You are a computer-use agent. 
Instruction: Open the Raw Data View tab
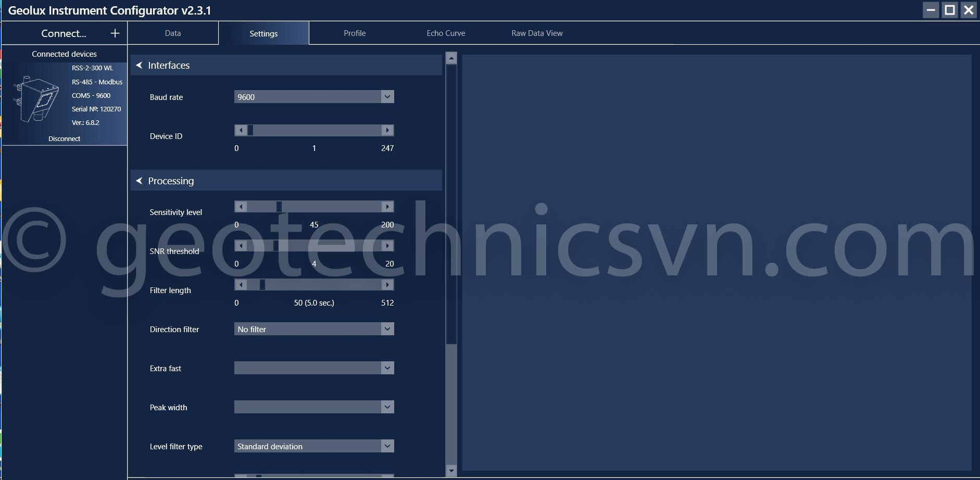click(x=537, y=33)
